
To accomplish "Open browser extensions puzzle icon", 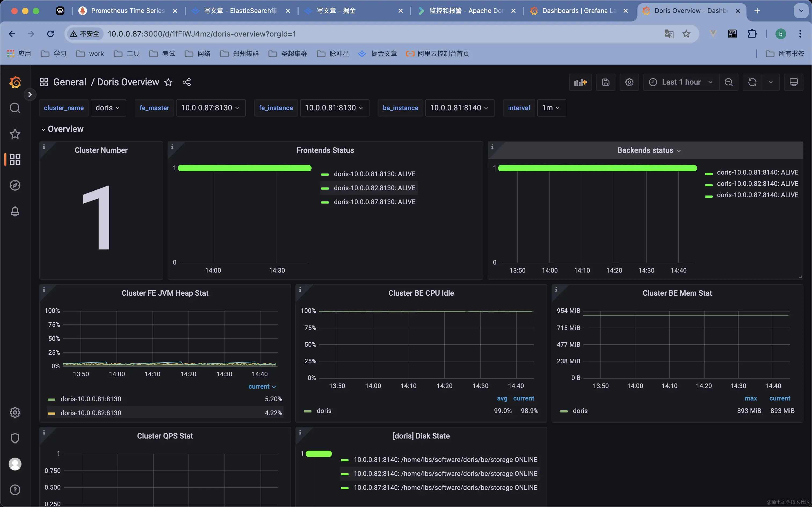I will coord(752,34).
